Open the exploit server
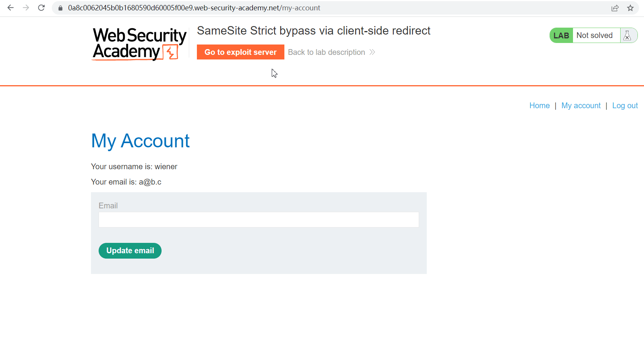This screenshot has width=644, height=348. point(240,52)
